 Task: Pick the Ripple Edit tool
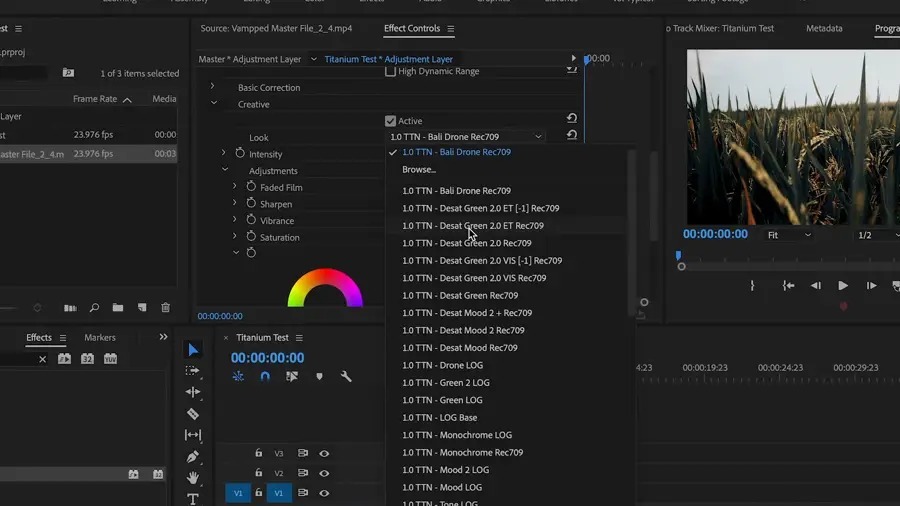pyautogui.click(x=193, y=392)
